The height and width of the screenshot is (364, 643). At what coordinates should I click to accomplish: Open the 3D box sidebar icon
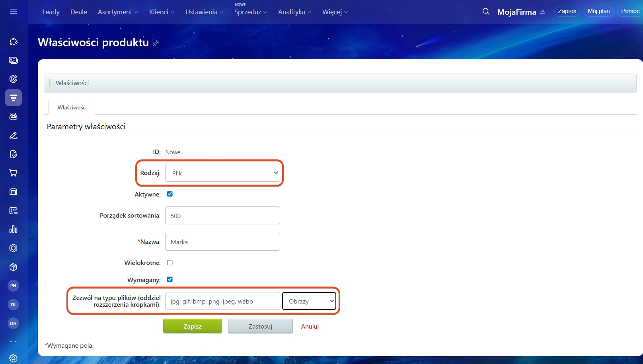coord(13,267)
